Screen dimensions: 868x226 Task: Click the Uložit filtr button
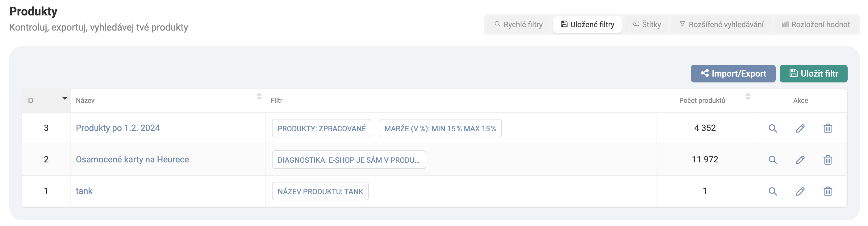pyautogui.click(x=813, y=73)
